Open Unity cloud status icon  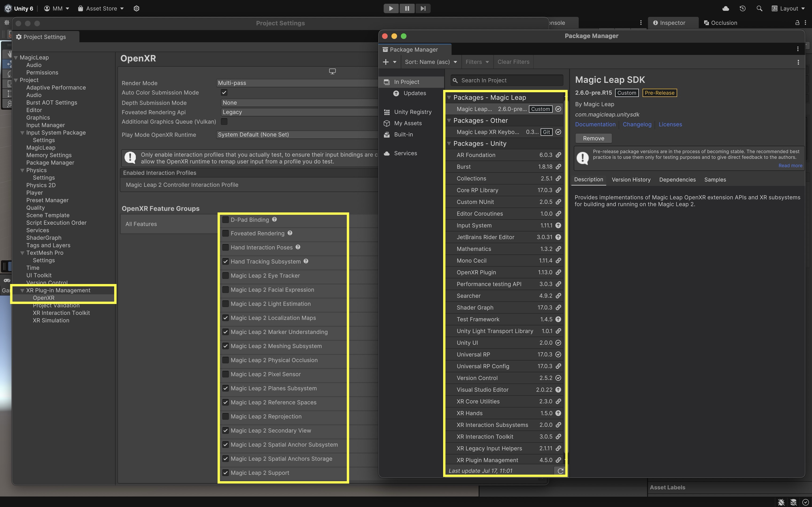pyautogui.click(x=726, y=8)
